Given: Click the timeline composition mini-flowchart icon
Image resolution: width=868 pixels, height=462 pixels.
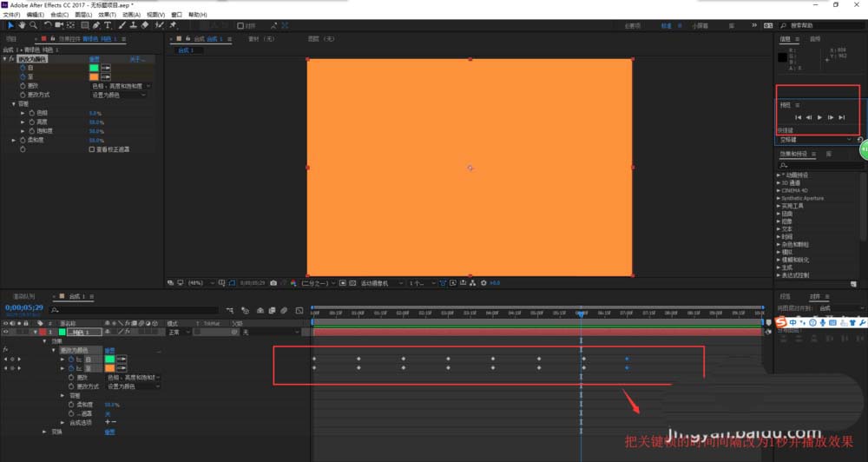Looking at the screenshot, I should pos(230,311).
